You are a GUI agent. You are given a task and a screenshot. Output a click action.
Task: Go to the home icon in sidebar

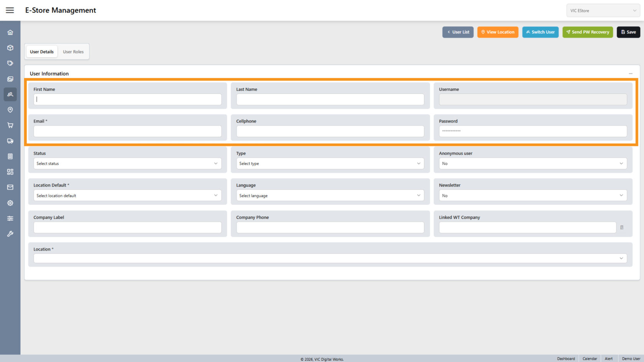coord(10,33)
